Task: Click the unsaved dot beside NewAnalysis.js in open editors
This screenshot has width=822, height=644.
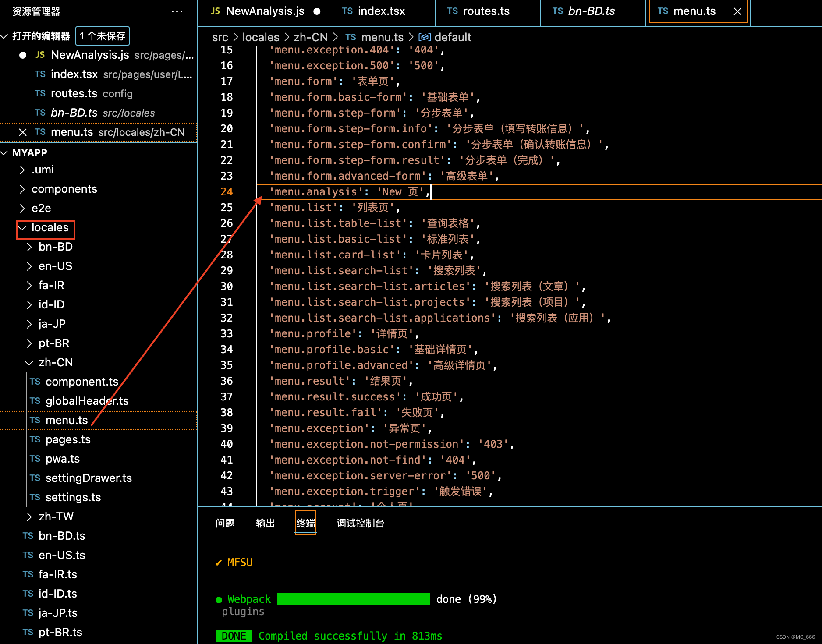Action: (x=23, y=55)
